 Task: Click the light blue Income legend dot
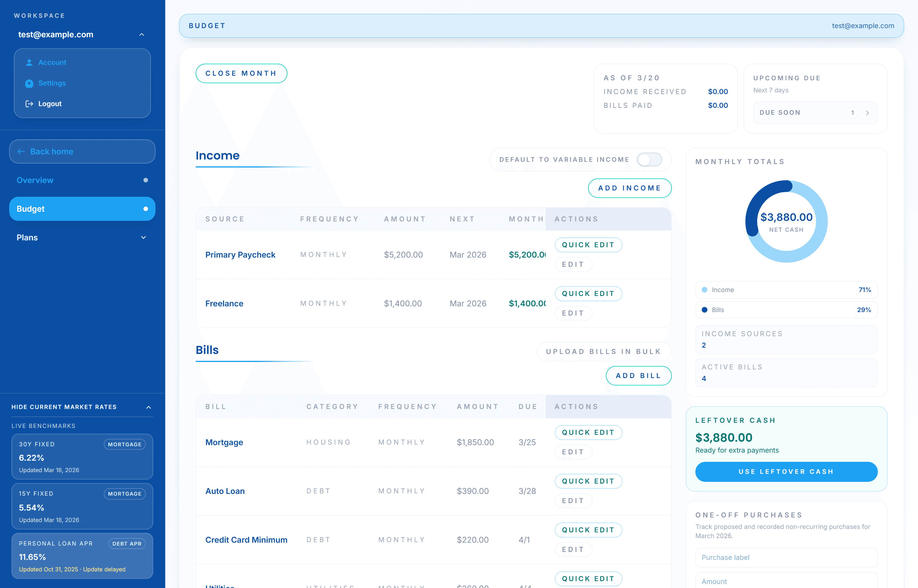705,290
